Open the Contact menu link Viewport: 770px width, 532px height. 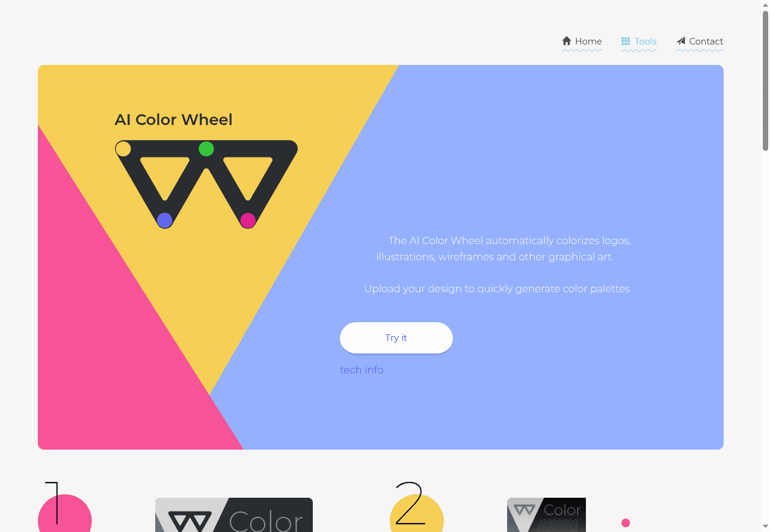(700, 41)
